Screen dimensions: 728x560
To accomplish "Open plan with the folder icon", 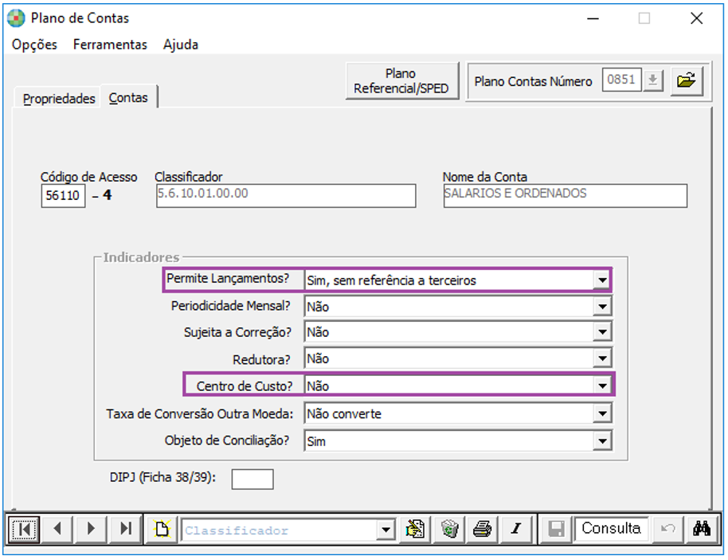I will click(x=687, y=80).
